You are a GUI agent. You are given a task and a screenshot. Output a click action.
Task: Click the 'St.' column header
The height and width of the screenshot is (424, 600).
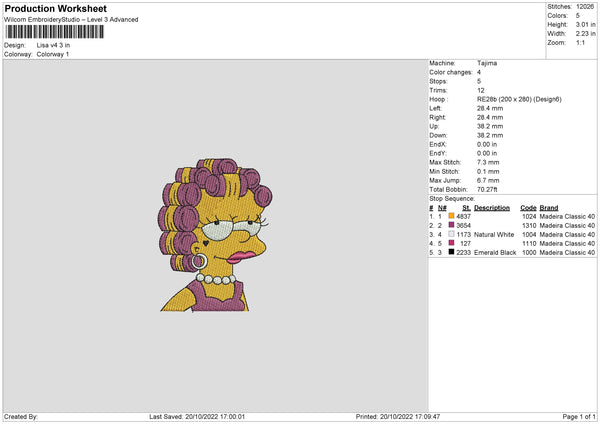coord(466,208)
